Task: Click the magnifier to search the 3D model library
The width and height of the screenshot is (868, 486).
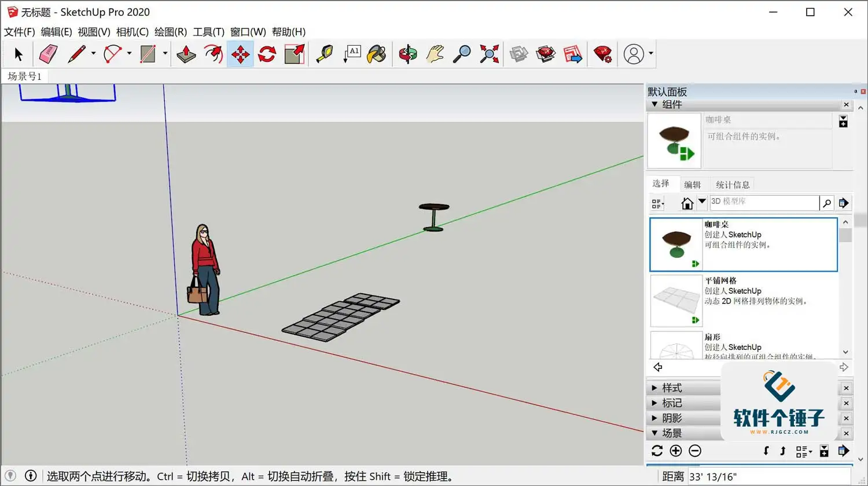Action: [x=826, y=203]
